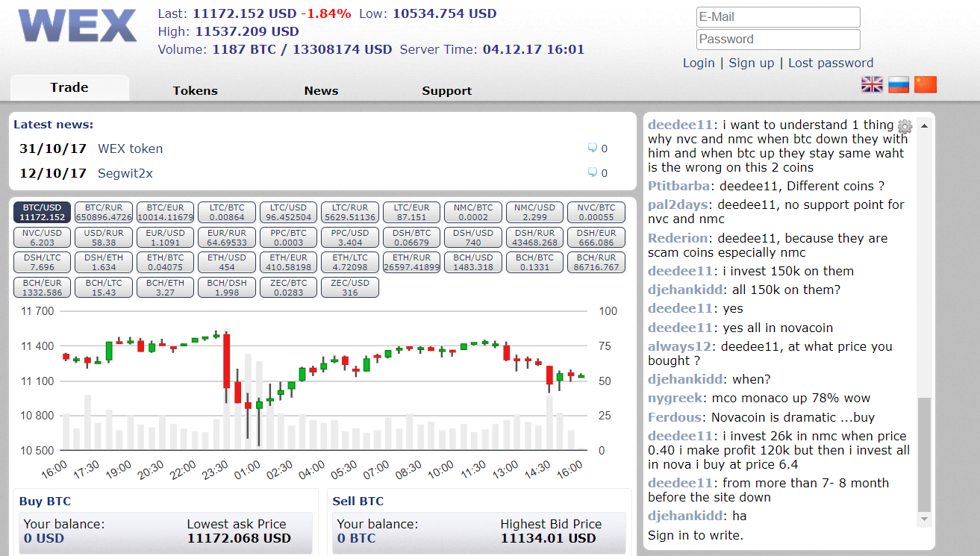Viewport: 980px width, 556px height.
Task: Click username Rederion in chat
Action: tap(678, 238)
